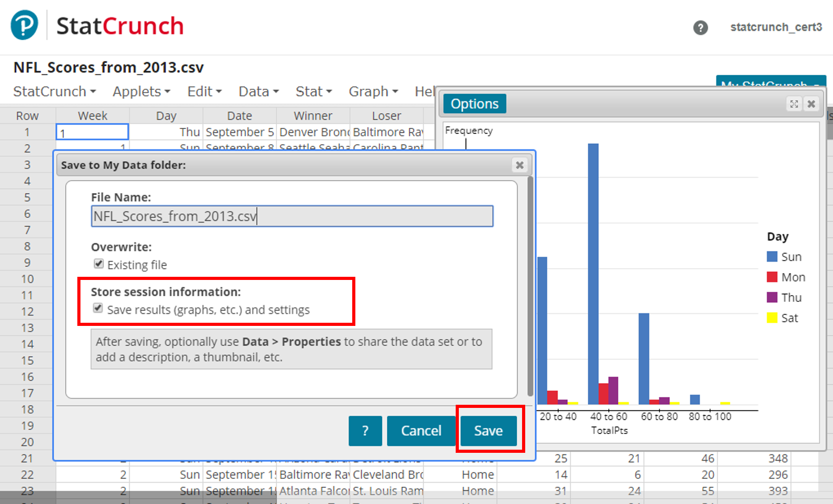Screen dimensions: 833x504
Task: Click row number 15
Action: coord(27,360)
